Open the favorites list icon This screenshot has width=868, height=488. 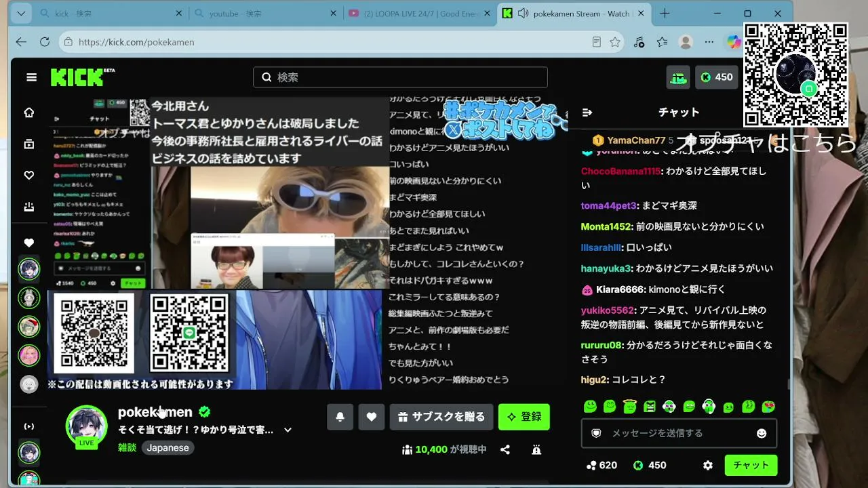663,42
